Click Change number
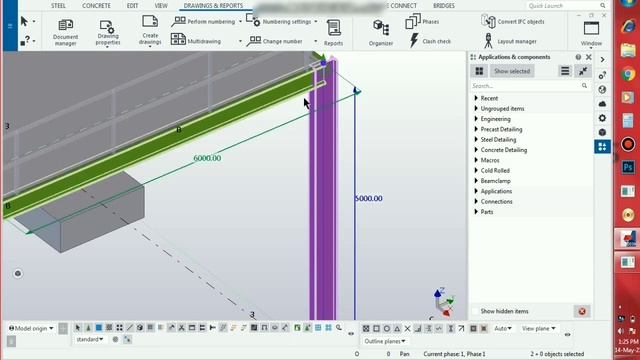Image resolution: width=640 pixels, height=360 pixels. pyautogui.click(x=275, y=41)
